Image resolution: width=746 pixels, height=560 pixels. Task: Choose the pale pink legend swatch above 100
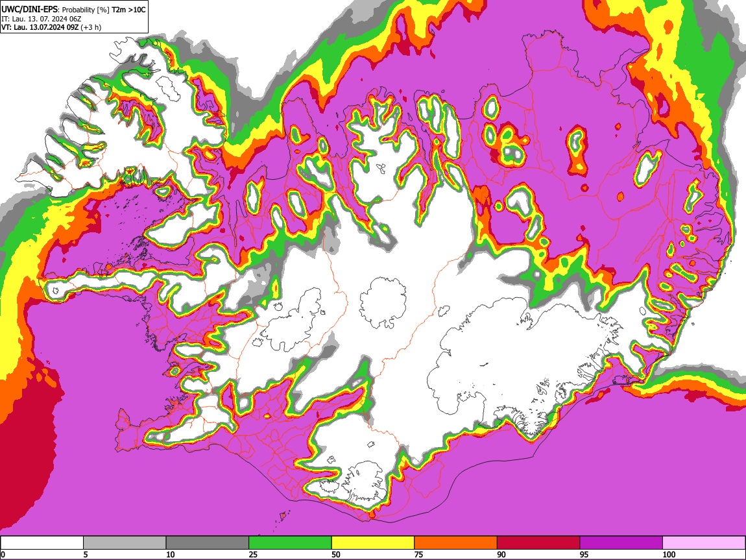(704, 543)
